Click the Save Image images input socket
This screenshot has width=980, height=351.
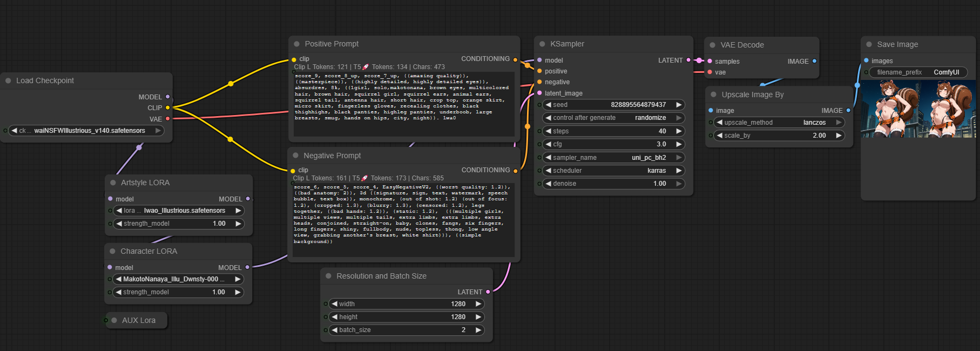[x=866, y=60]
